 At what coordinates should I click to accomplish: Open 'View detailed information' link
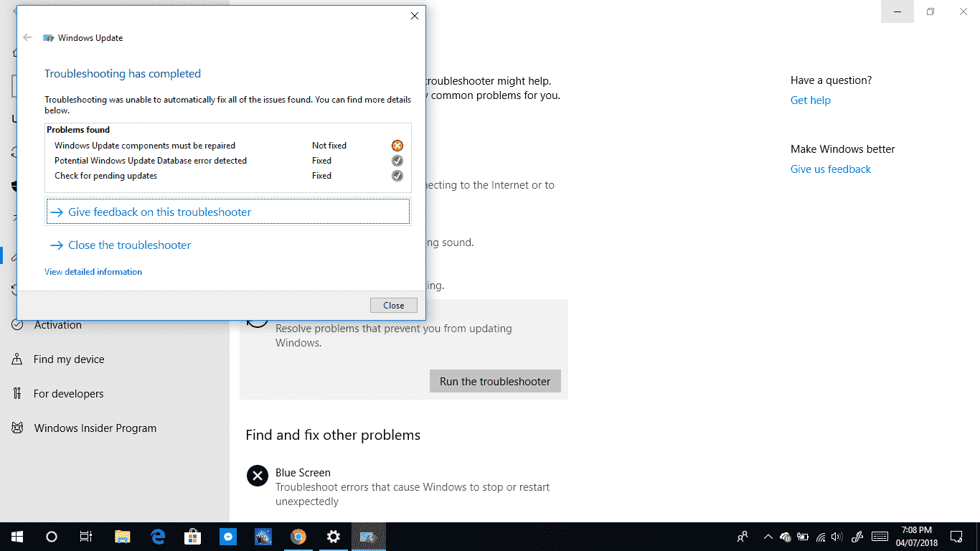click(x=93, y=272)
